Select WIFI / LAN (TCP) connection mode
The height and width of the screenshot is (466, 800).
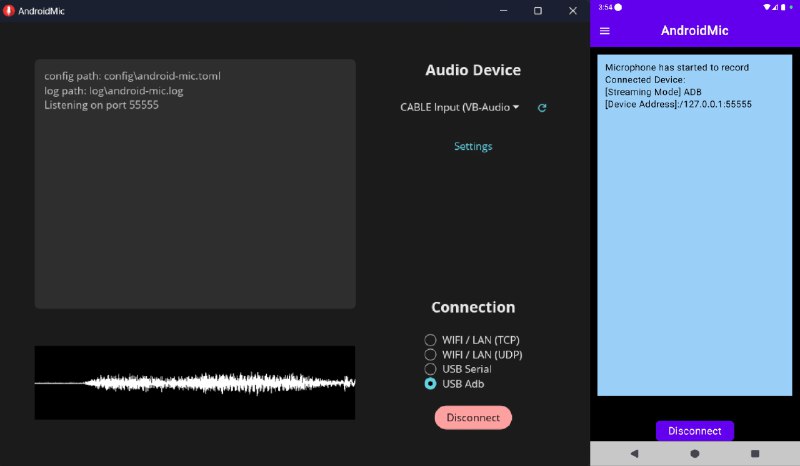[431, 340]
